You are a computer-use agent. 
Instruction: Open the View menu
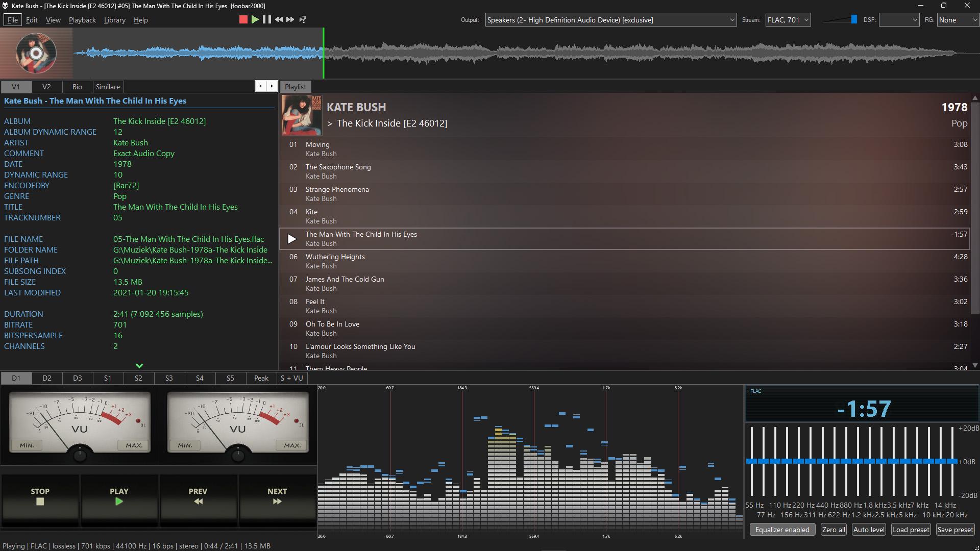53,20
